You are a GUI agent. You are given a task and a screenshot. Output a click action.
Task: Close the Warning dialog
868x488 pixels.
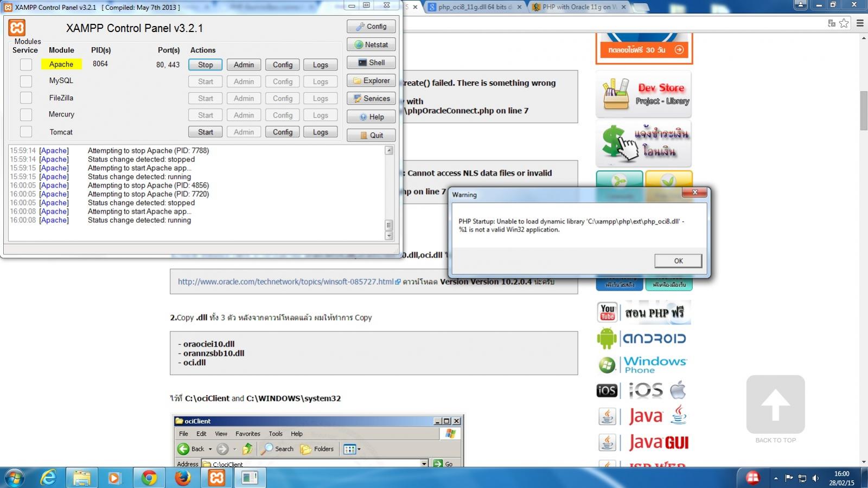(695, 192)
